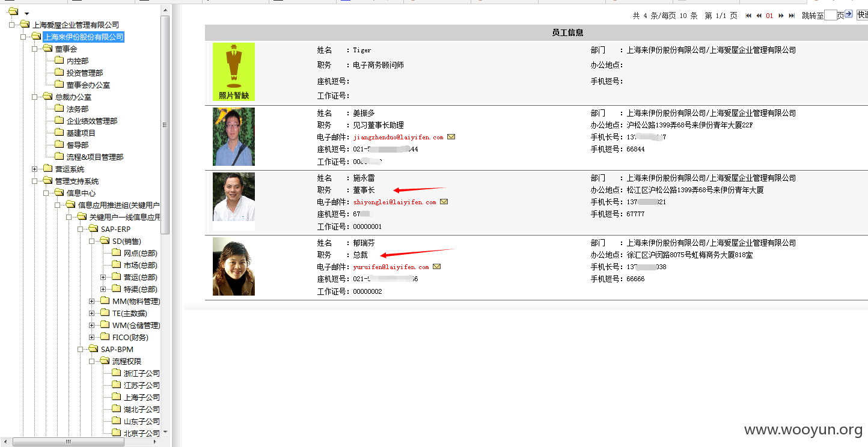868x447 pixels.
Task: Click the envelope icon after shiyonglei@laiyifen.com
Action: [444, 202]
